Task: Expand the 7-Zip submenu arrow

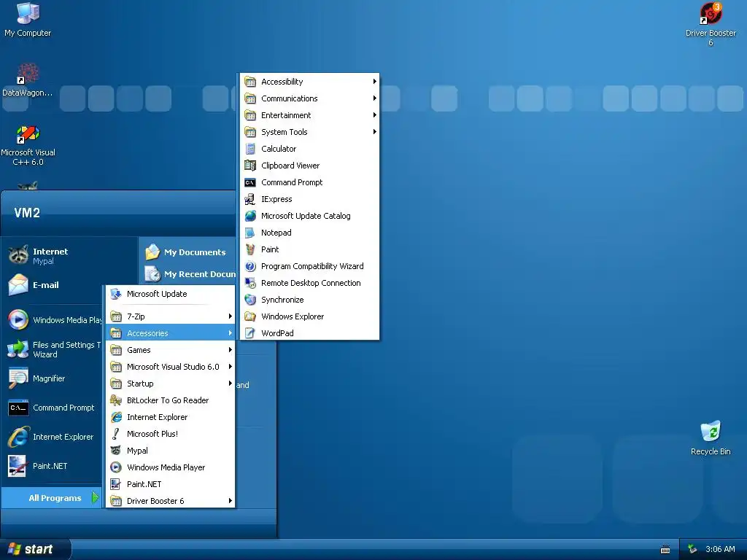Action: [x=230, y=316]
